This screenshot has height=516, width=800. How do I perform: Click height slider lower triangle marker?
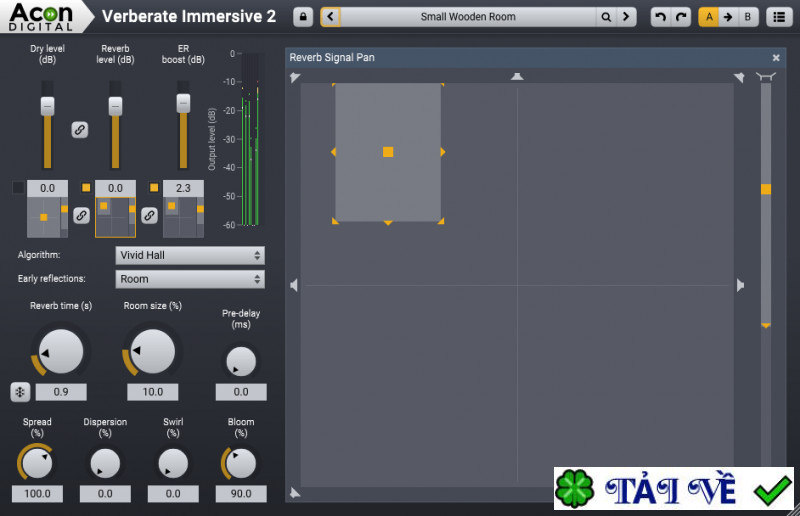click(766, 325)
